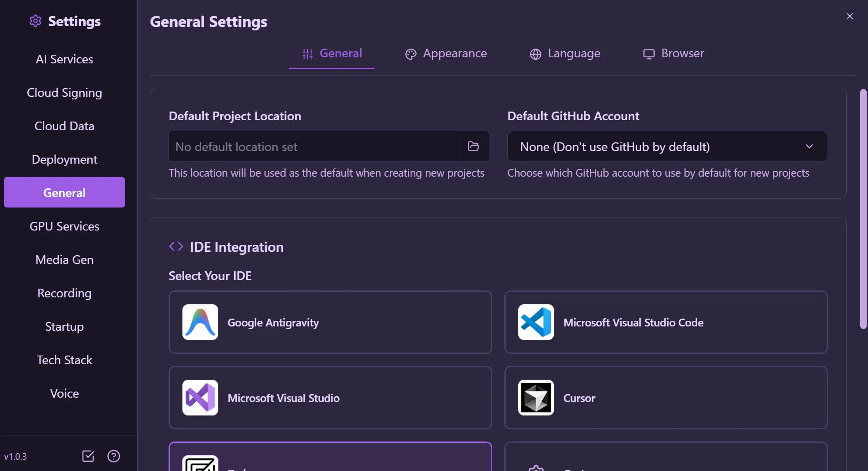
Task: Switch to the Language tab
Action: pos(565,53)
